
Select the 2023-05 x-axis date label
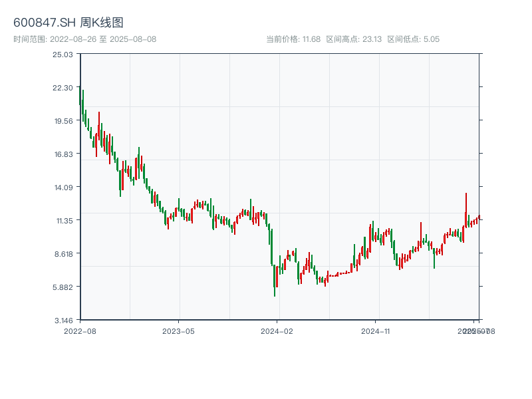click(x=178, y=330)
